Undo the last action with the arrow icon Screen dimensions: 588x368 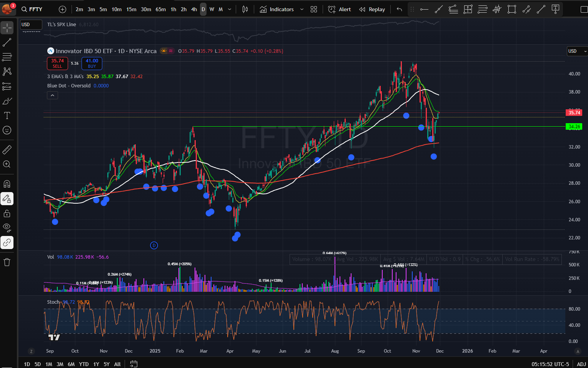coord(399,9)
